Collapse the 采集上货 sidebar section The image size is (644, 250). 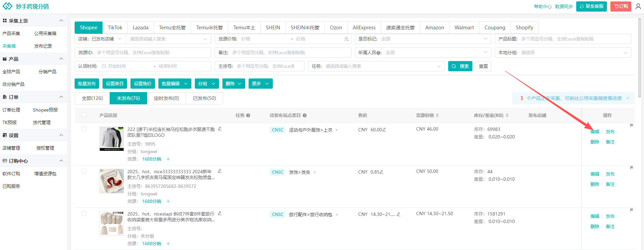tap(61, 21)
